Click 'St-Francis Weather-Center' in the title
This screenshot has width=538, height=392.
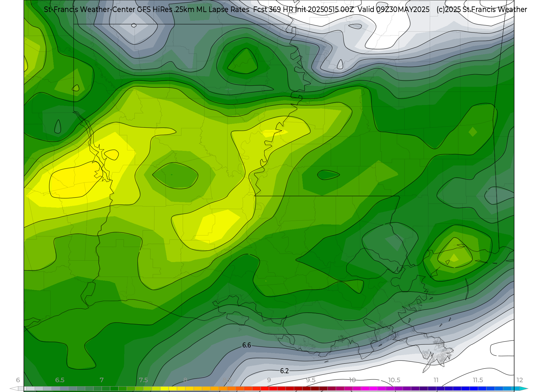(89, 10)
